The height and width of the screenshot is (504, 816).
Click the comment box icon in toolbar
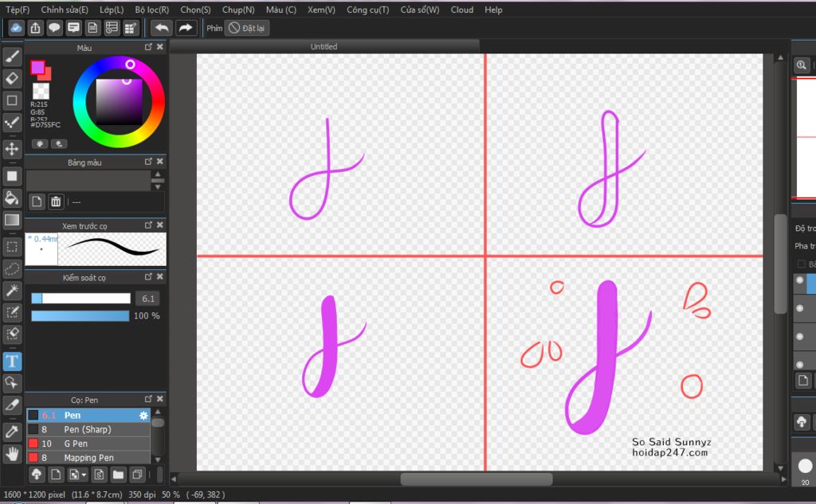click(73, 28)
